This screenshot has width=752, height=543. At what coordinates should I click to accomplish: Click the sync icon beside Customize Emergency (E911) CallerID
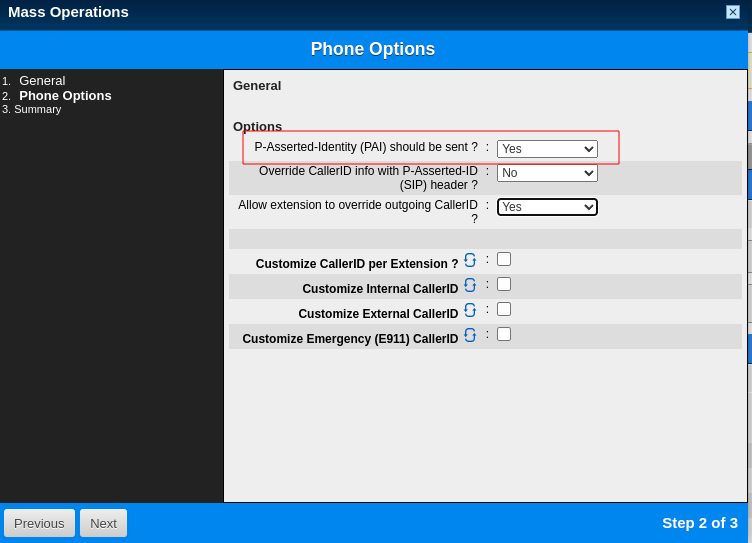[470, 335]
